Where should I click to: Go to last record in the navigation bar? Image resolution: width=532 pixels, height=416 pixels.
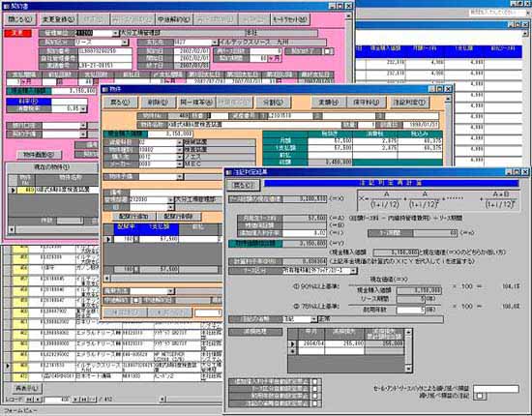[83, 400]
